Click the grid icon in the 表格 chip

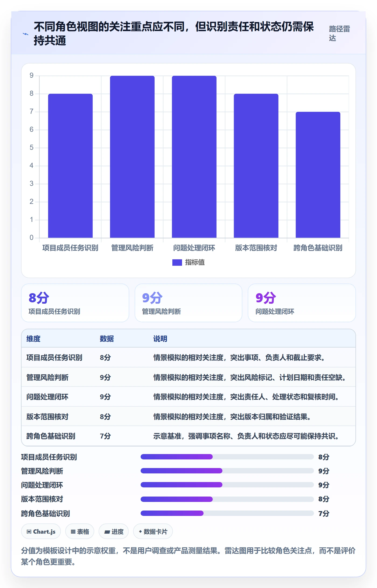coord(73,532)
